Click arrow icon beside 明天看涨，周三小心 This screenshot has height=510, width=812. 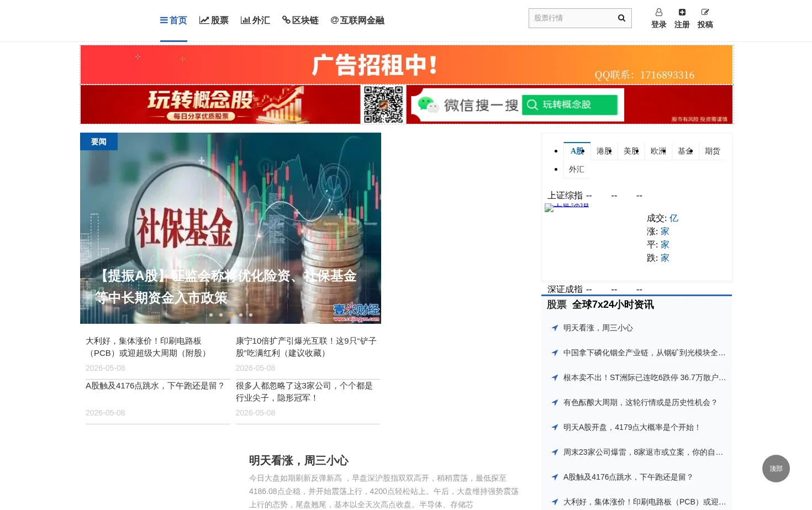pos(555,328)
